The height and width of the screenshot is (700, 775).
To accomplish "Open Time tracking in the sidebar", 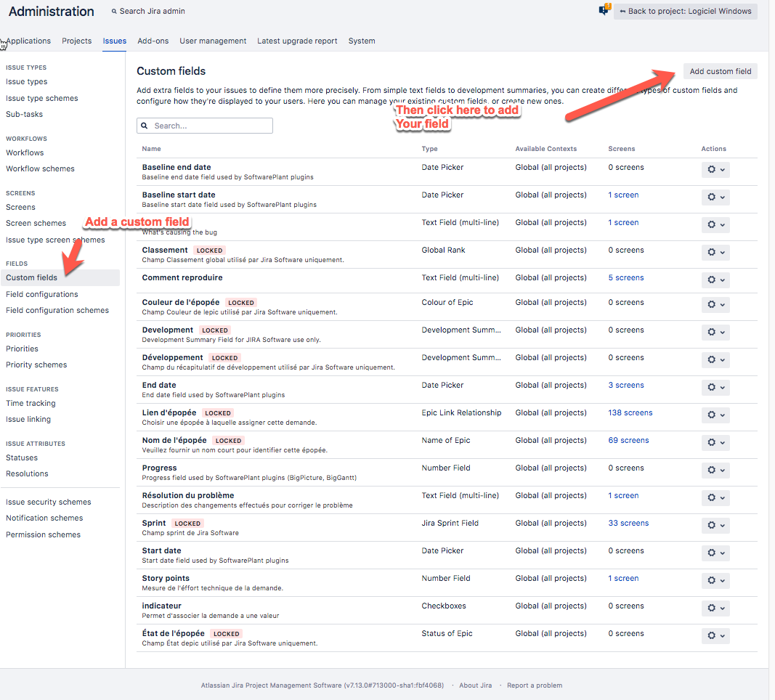I will 31,403.
